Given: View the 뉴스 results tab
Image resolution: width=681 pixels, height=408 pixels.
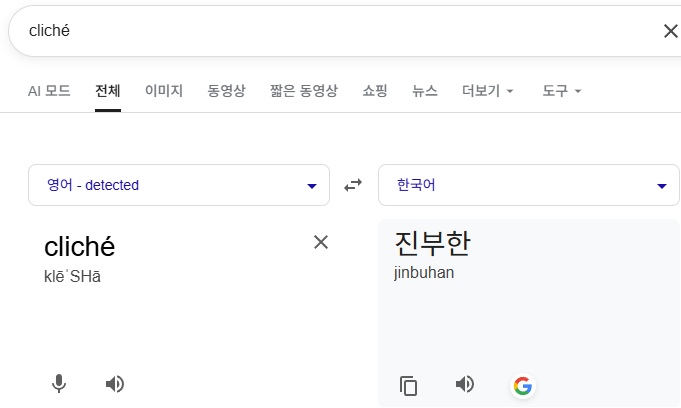Looking at the screenshot, I should (x=425, y=91).
